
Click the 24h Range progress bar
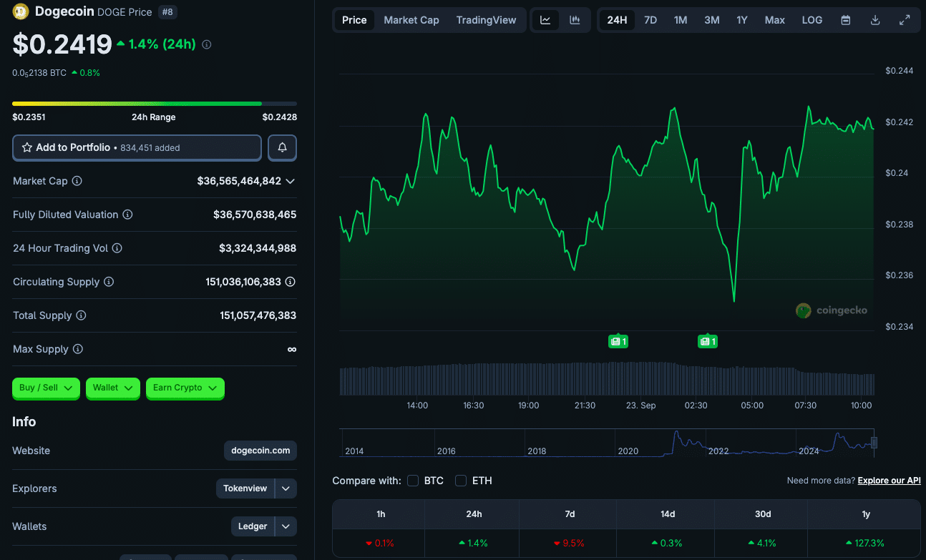pyautogui.click(x=155, y=104)
